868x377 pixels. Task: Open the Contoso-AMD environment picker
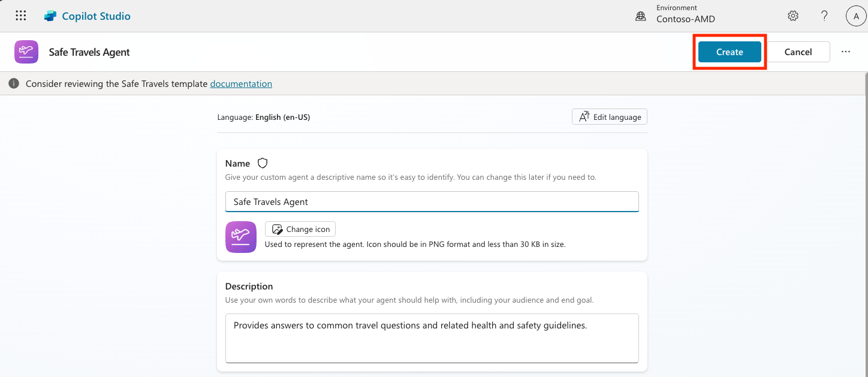[x=685, y=19]
